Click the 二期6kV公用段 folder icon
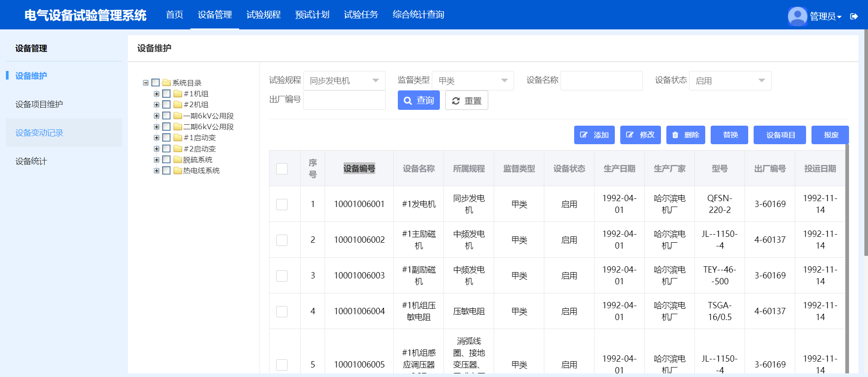Screen dimensions: 868x377 178,127
